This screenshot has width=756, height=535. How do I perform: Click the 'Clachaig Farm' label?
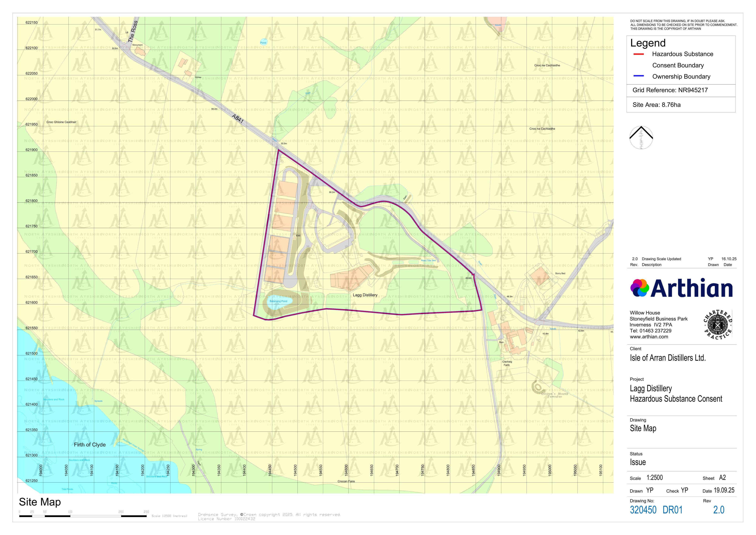click(507, 363)
